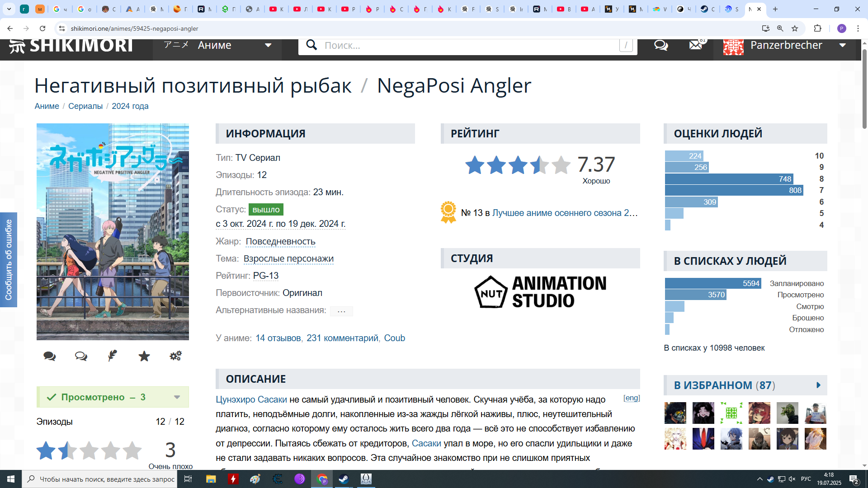
Task: Click the gears settings icon under poster
Action: (175, 356)
